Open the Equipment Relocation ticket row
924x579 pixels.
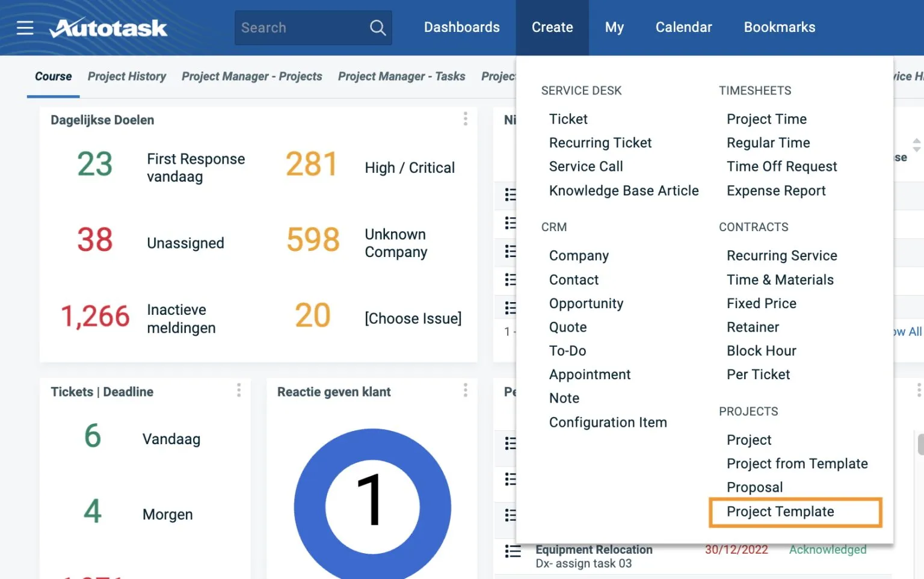tap(594, 550)
